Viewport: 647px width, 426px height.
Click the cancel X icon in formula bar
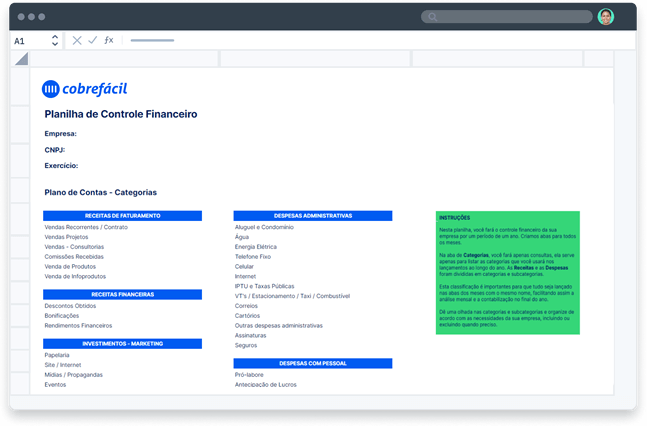point(77,41)
